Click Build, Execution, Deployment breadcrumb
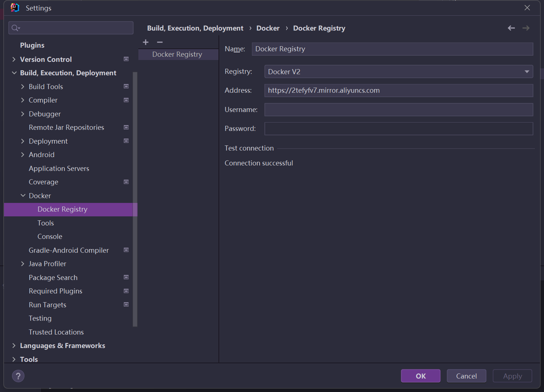This screenshot has height=392, width=544. point(195,28)
